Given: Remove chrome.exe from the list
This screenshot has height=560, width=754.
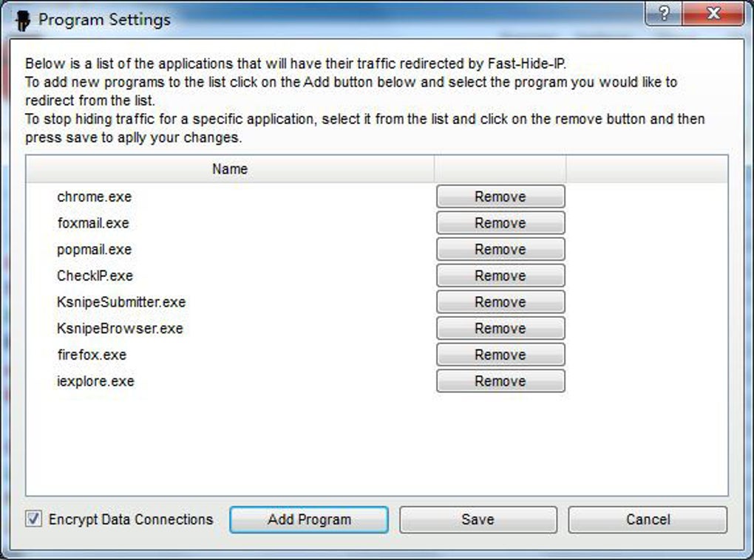Looking at the screenshot, I should pos(500,197).
